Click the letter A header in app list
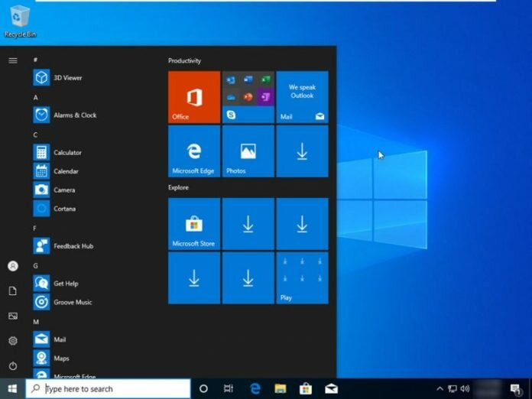The image size is (532, 399). click(x=36, y=98)
